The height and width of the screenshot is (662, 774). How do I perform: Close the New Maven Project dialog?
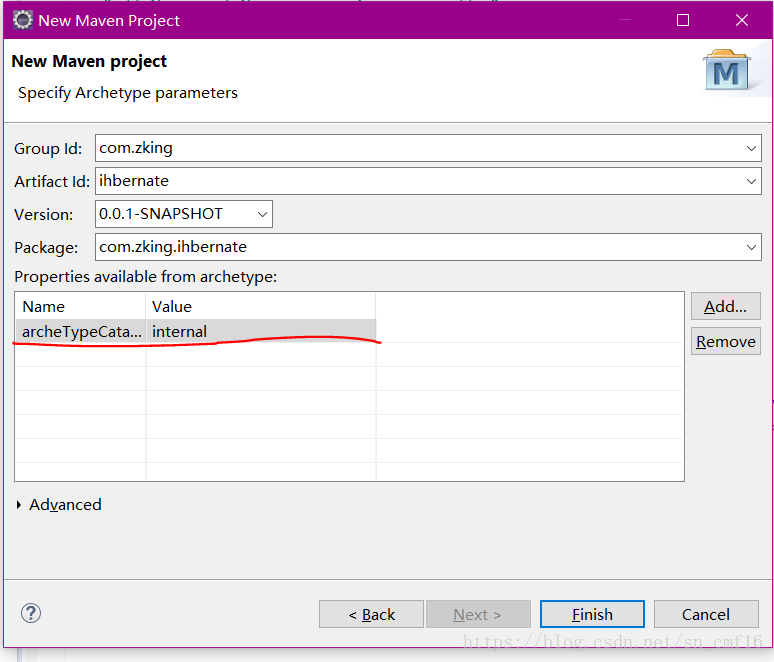click(741, 20)
